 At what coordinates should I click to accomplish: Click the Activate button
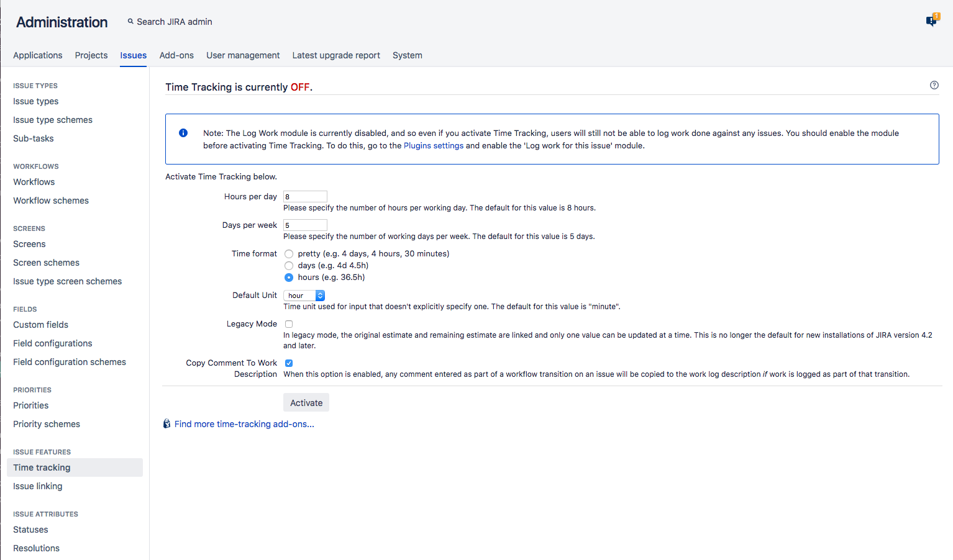[x=306, y=402]
